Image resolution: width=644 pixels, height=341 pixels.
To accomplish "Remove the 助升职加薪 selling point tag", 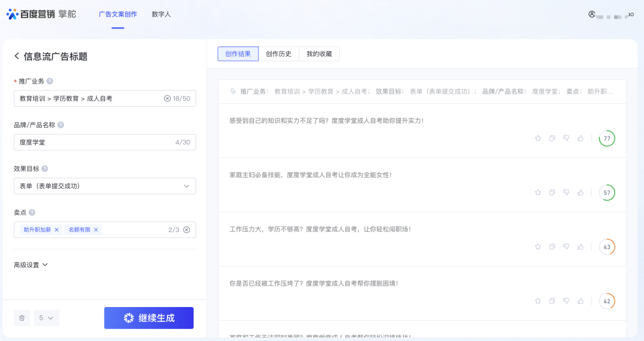I will pos(57,230).
